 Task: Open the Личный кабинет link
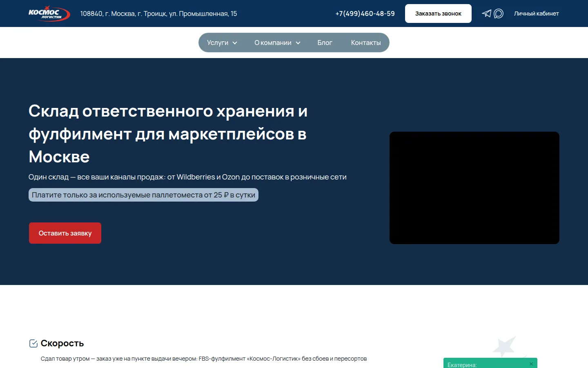tap(536, 13)
